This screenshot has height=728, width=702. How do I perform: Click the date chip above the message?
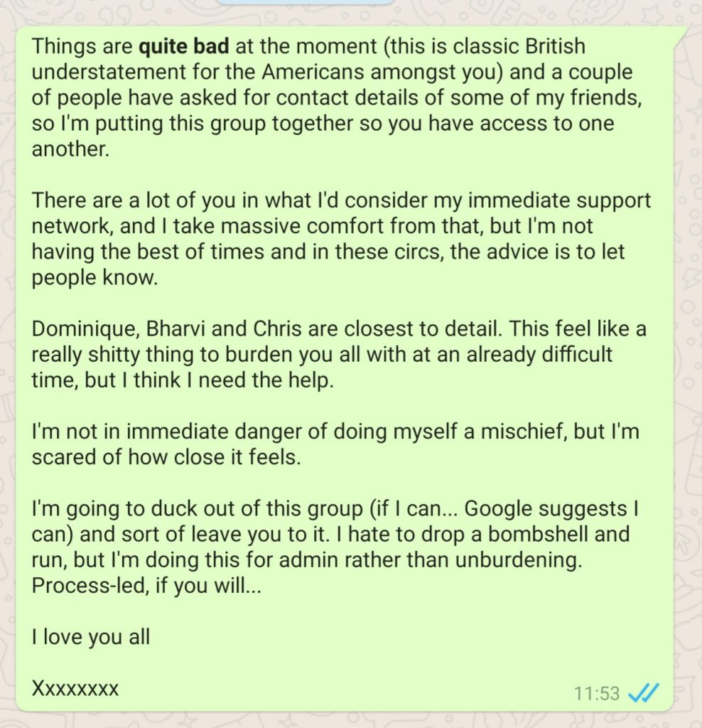[x=305, y=2]
